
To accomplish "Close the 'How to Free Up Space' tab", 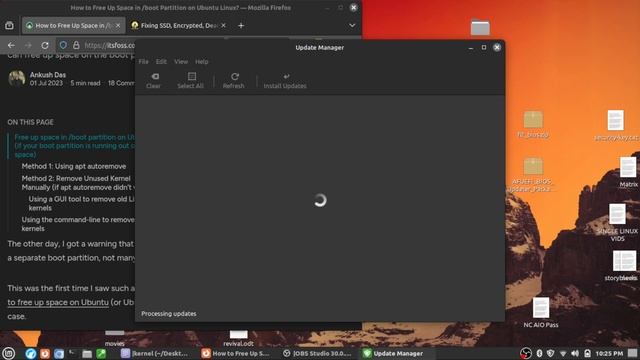I will coord(118,25).
